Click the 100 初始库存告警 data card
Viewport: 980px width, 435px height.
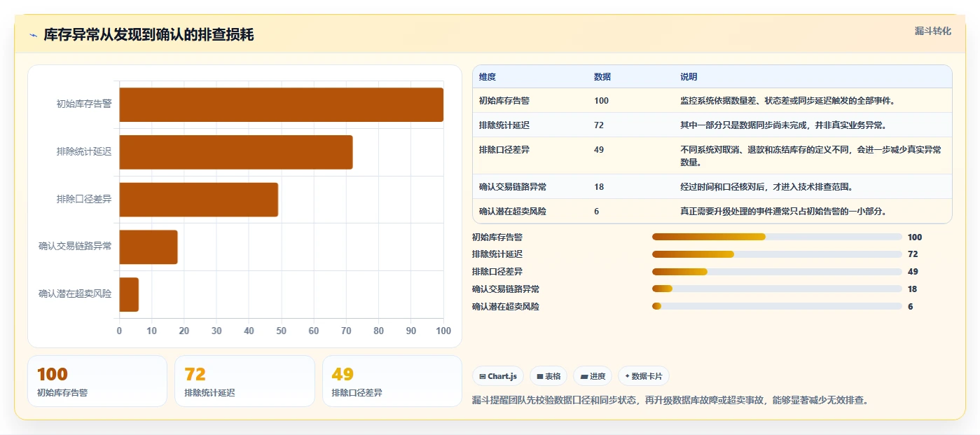pos(97,381)
